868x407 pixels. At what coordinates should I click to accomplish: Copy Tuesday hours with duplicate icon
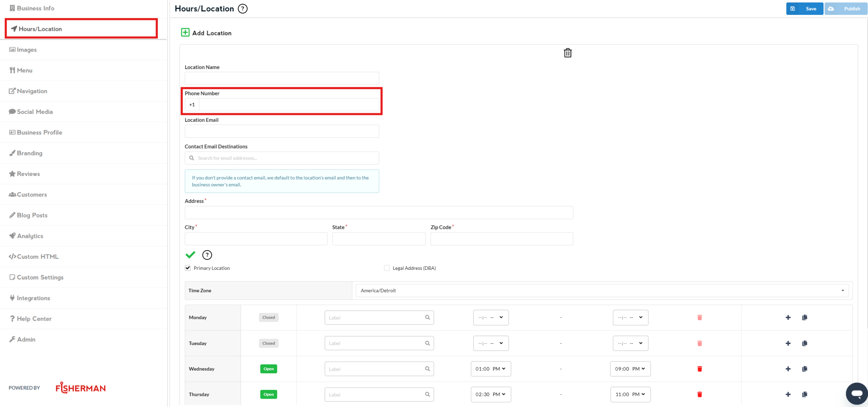point(805,343)
